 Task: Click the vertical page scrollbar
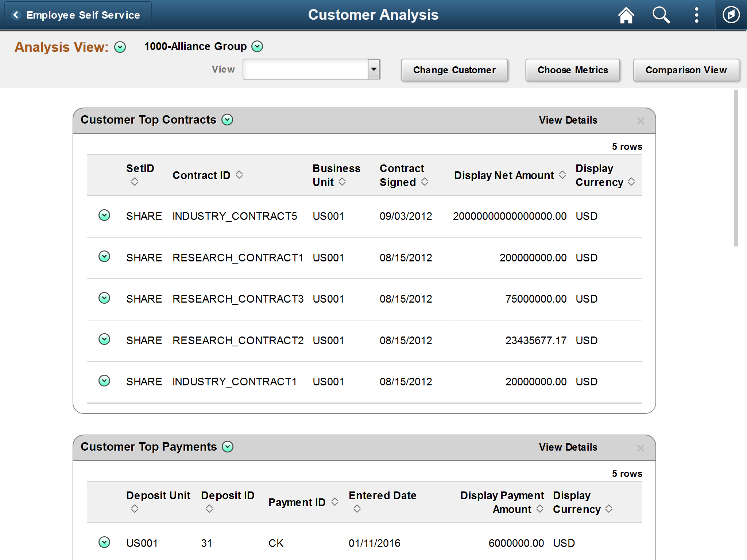click(736, 168)
